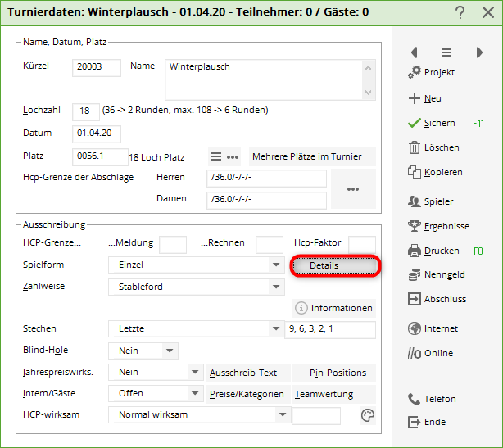Viewport: 503px width, 448px height.
Task: Click the Projekt gear icon
Action: tap(414, 73)
